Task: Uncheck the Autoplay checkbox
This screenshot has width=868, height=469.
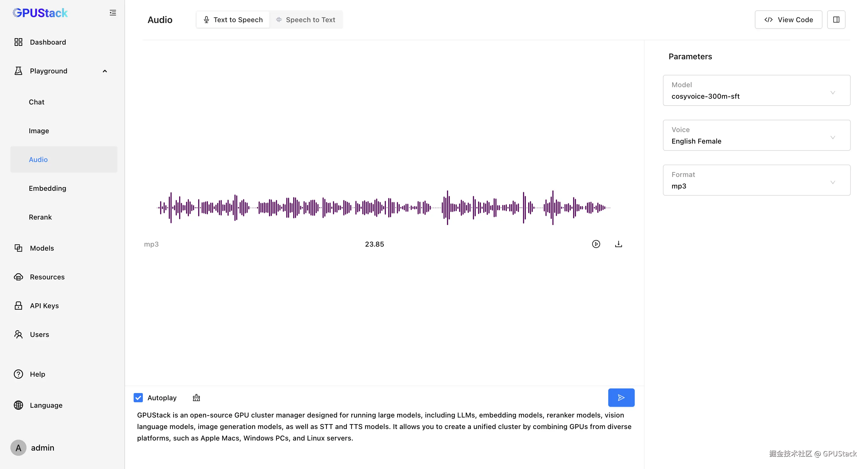Action: pyautogui.click(x=138, y=398)
